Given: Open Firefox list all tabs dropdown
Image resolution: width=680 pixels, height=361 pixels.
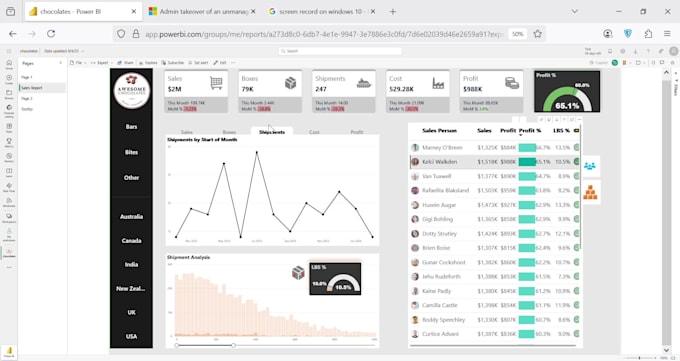Looking at the screenshot, I should [575, 12].
